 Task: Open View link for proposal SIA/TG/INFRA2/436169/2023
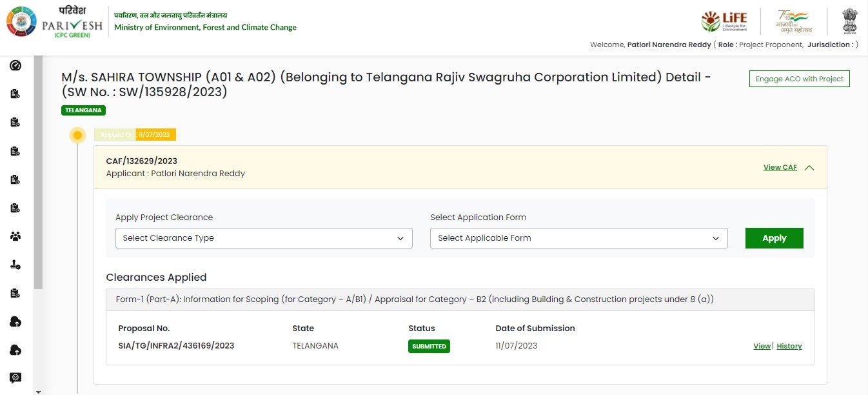click(x=762, y=346)
